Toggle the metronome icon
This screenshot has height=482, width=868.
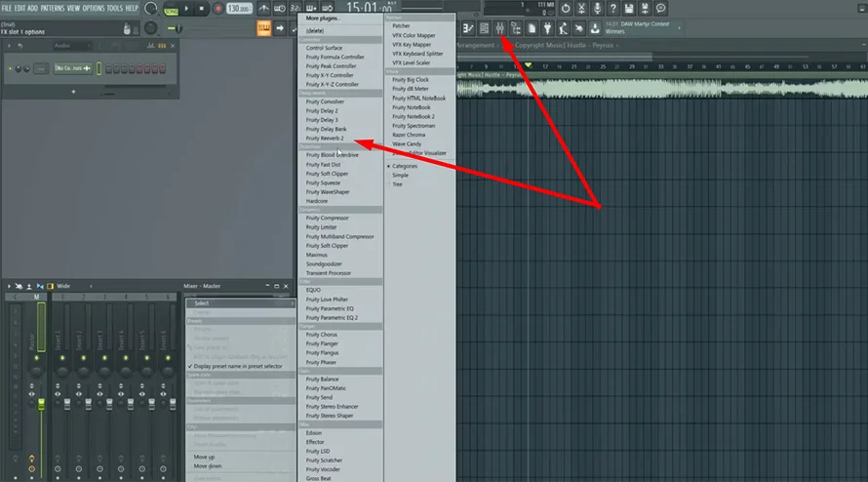coord(264,9)
